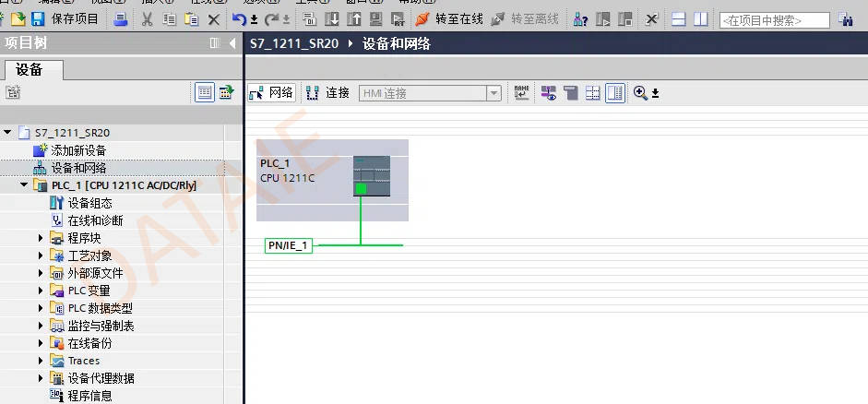Viewport: 868px width, 404px height.
Task: Open project icon in main toolbar
Action: (18, 19)
